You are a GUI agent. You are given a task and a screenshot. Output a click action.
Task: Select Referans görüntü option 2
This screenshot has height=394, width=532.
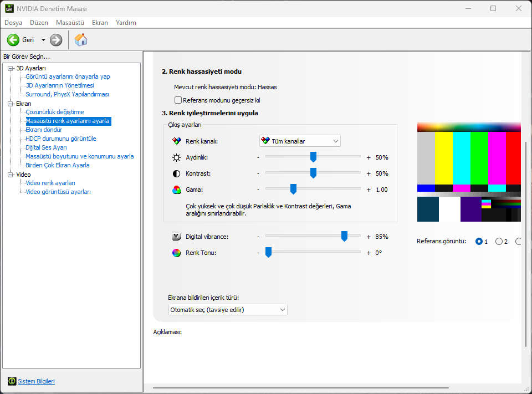point(499,241)
